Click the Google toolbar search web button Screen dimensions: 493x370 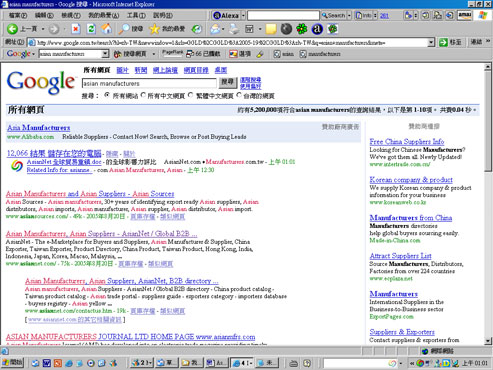coord(130,54)
